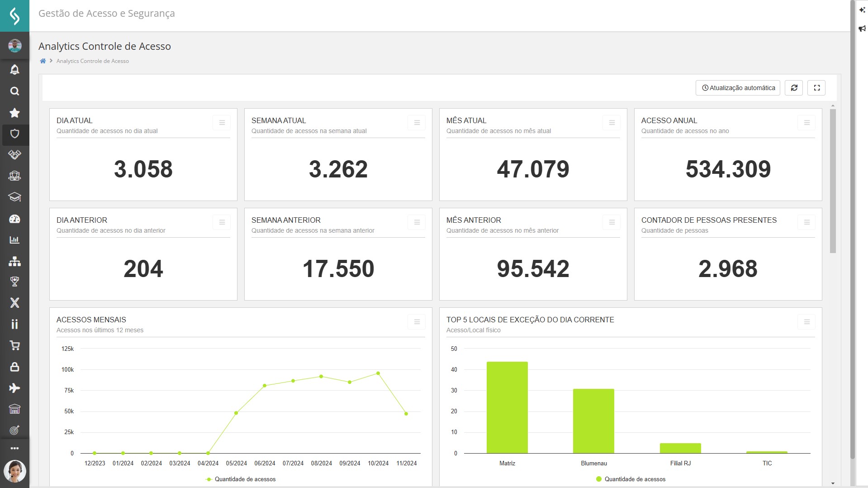Viewport: 868px width, 488px height.
Task: Go to home via breadcrumb house icon
Action: point(43,61)
